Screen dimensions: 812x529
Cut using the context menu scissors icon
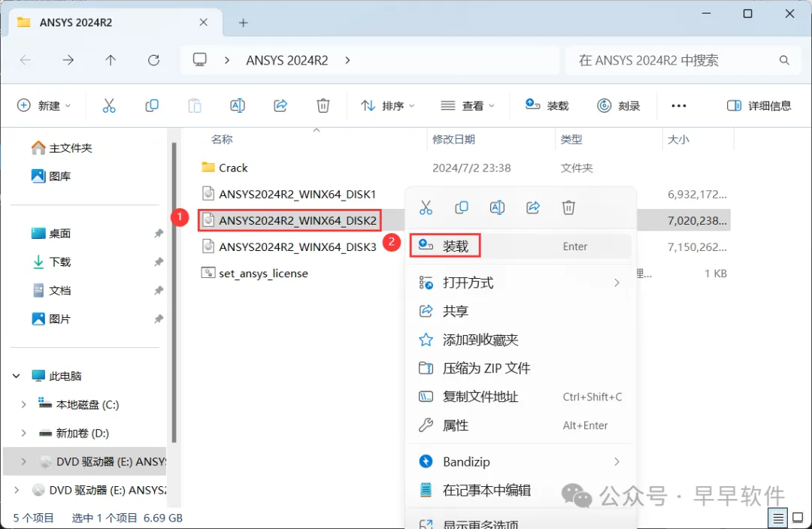click(x=426, y=207)
